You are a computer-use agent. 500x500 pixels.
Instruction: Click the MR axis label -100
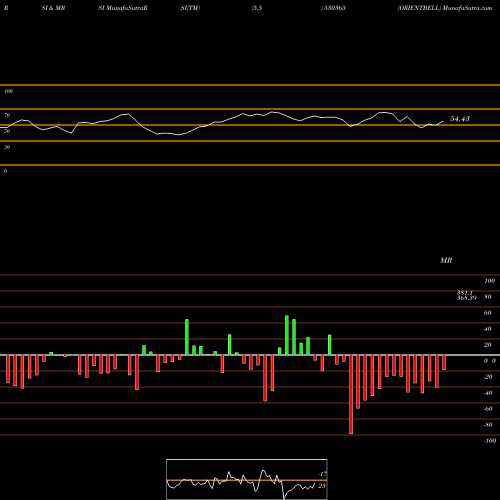point(490,441)
